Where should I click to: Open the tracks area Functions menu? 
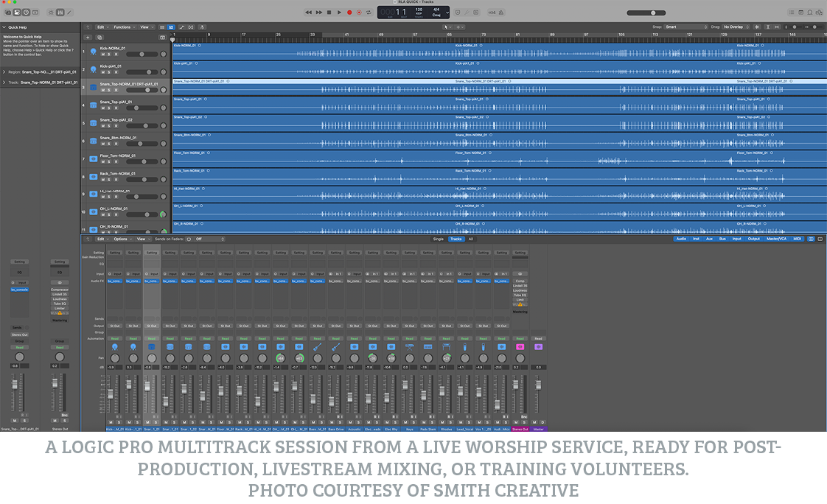[122, 27]
